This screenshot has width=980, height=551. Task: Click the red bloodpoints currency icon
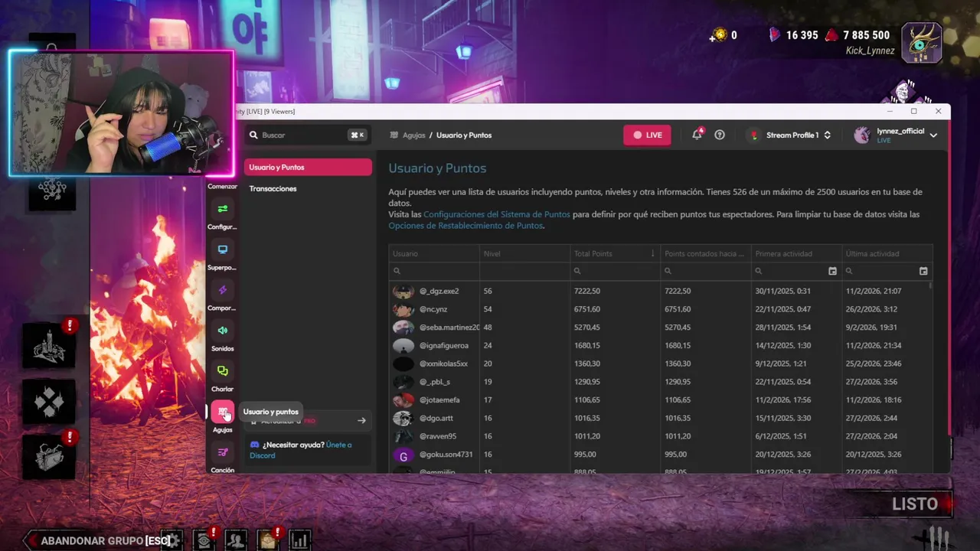tap(831, 35)
